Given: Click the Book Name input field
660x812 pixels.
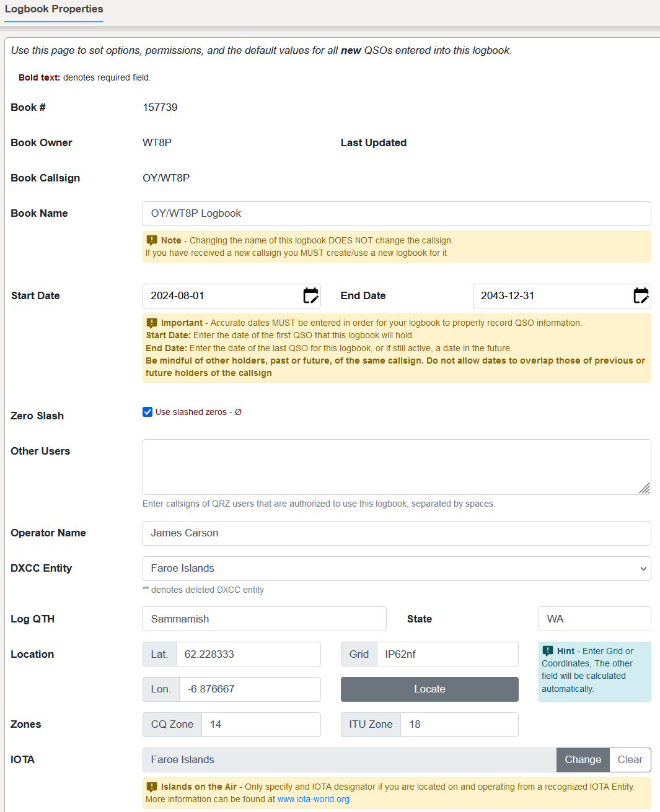Looking at the screenshot, I should 397,213.
